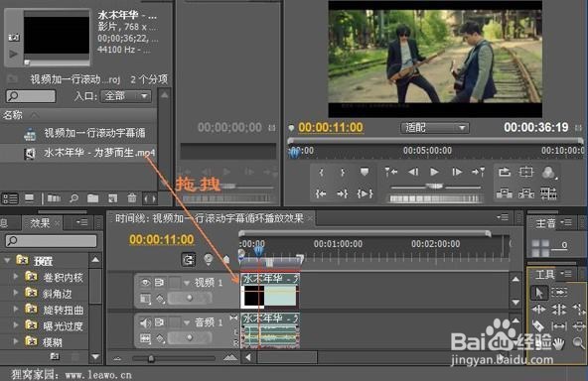Toggle Snap magnet button in timeline

point(189,259)
